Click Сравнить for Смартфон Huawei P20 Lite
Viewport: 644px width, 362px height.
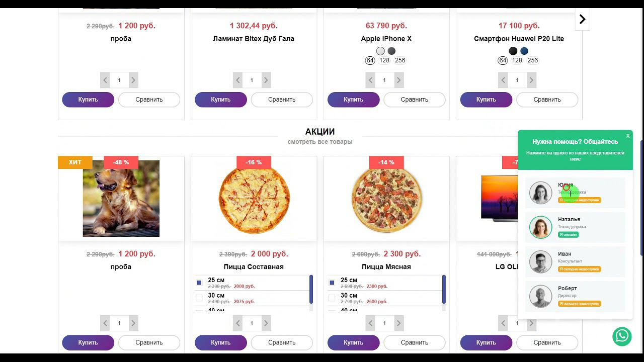pos(547,100)
